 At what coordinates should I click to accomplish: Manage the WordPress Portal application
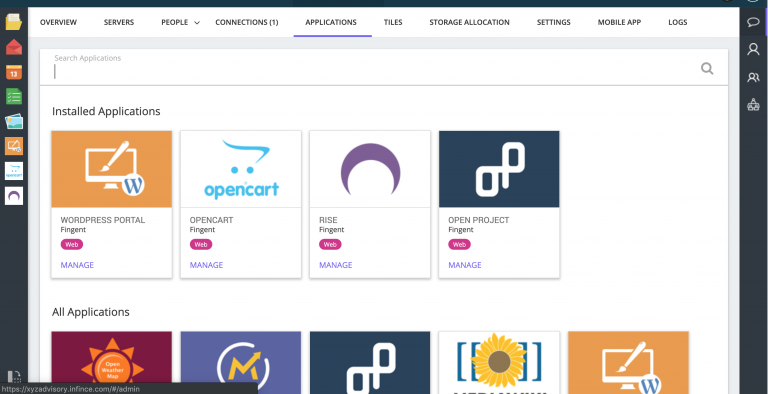(x=77, y=265)
